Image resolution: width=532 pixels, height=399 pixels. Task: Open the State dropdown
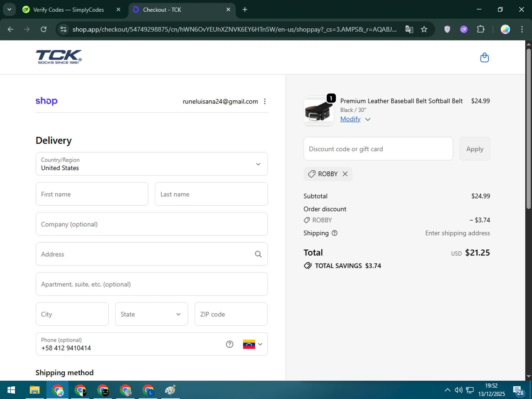(x=151, y=314)
